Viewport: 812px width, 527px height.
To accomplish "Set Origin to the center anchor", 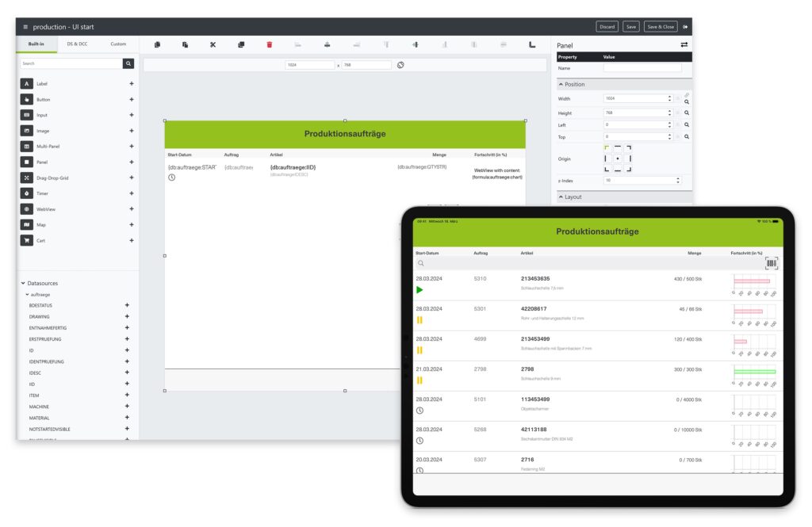I will 618,159.
